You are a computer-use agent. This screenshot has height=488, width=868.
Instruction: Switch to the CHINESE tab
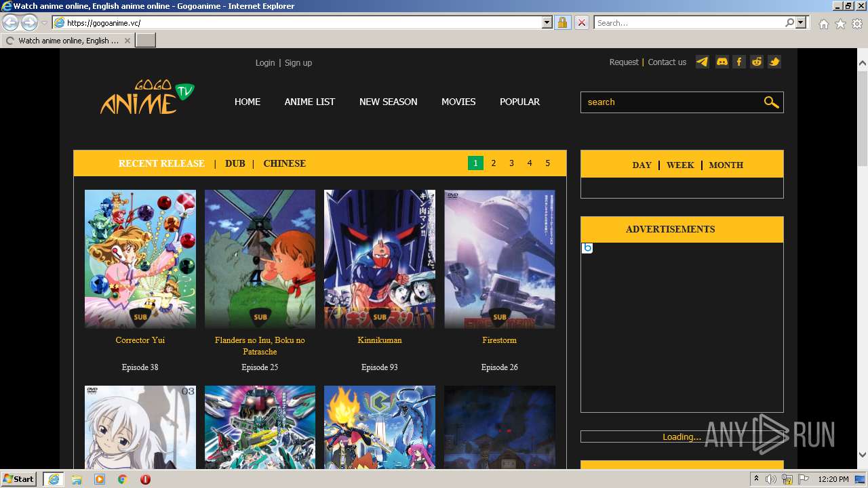click(x=284, y=163)
